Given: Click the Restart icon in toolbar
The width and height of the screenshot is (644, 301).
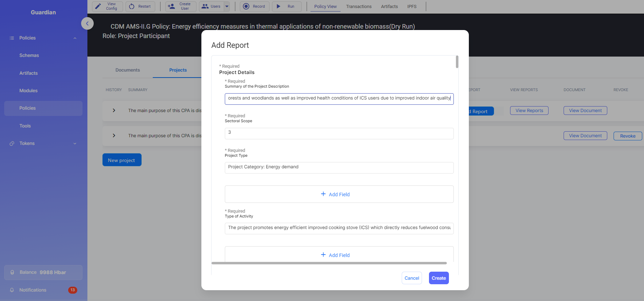Looking at the screenshot, I should click(x=132, y=6).
